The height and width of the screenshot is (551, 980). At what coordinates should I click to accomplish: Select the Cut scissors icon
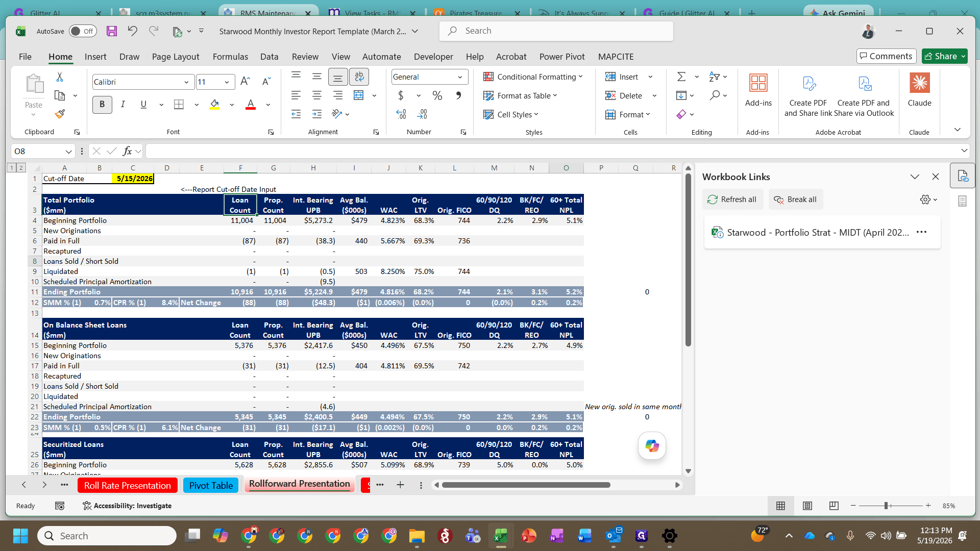coord(60,77)
